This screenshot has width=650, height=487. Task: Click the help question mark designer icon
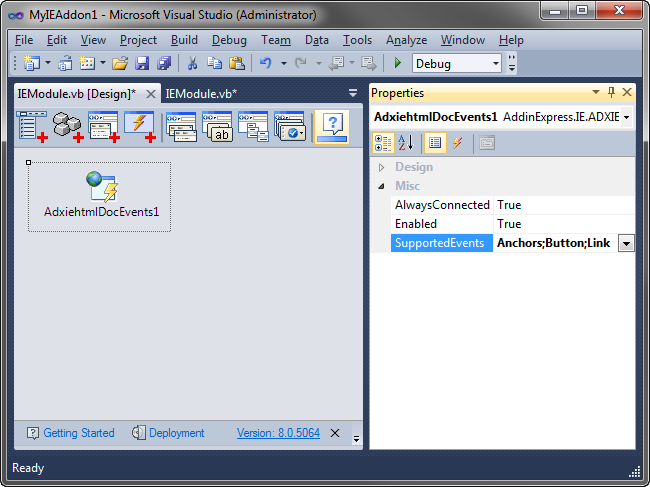click(330, 127)
